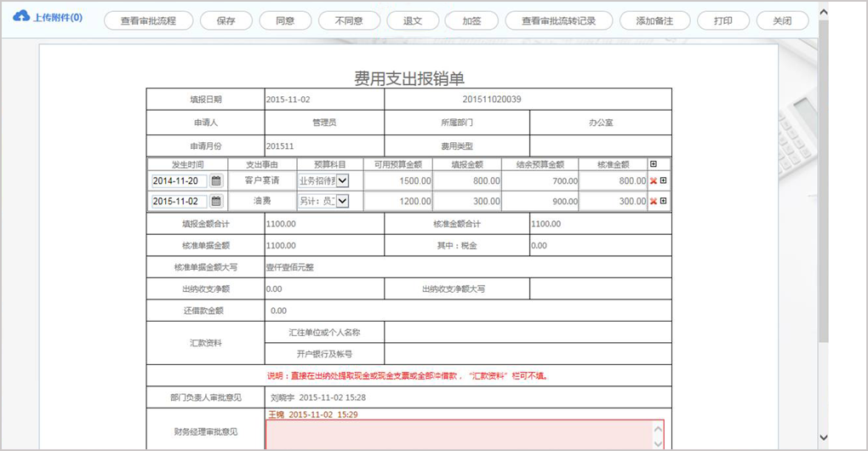
Task: Click the 加签 button
Action: click(471, 21)
